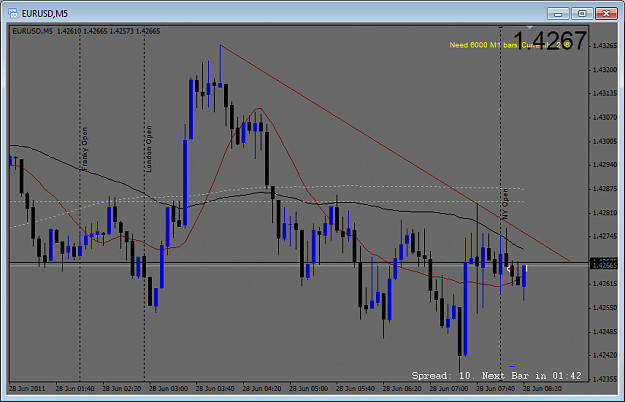Viewport: 625px width, 402px height.
Task: Click the EURUSD,M5 chart window icon
Action: (13, 14)
